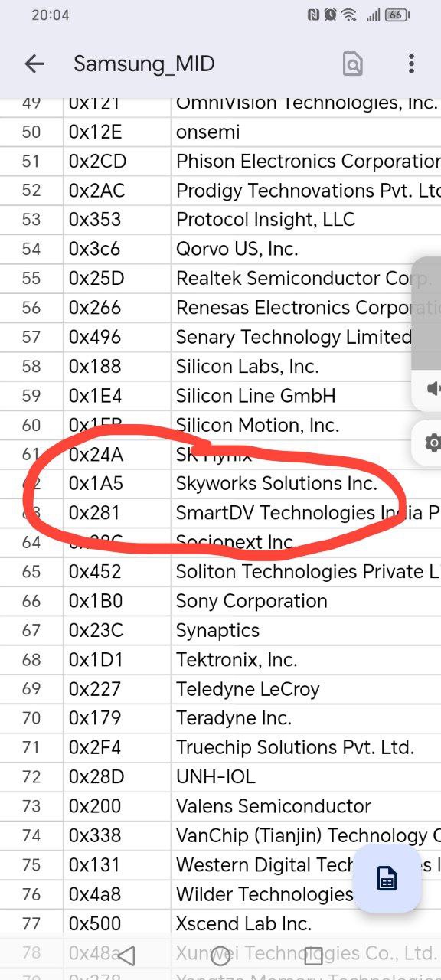Image resolution: width=441 pixels, height=980 pixels.
Task: Tap row number 70
Action: coord(31,718)
